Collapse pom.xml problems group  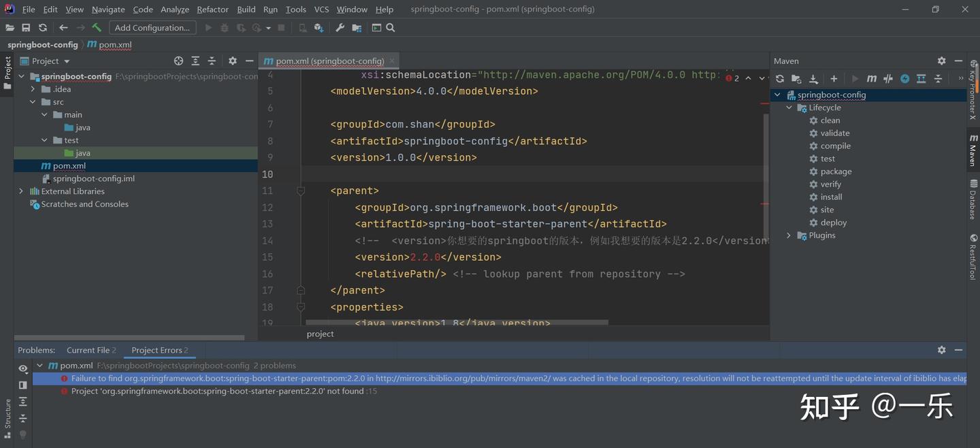coord(39,366)
